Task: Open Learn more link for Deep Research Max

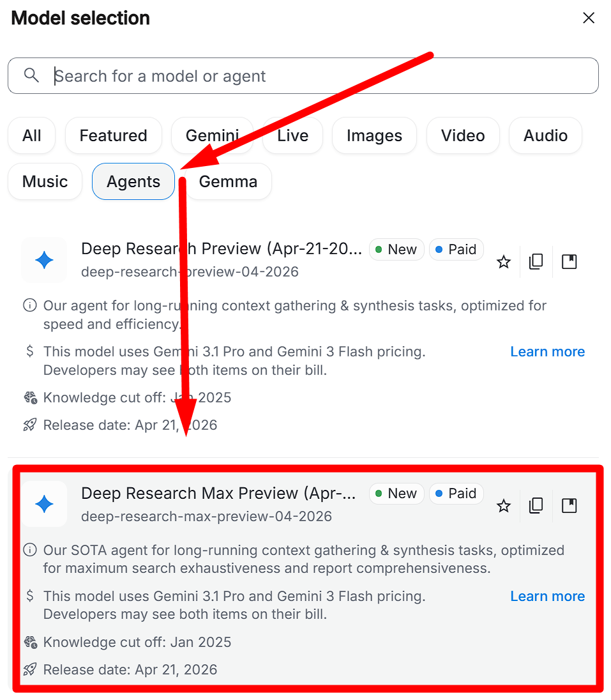Action: [547, 597]
